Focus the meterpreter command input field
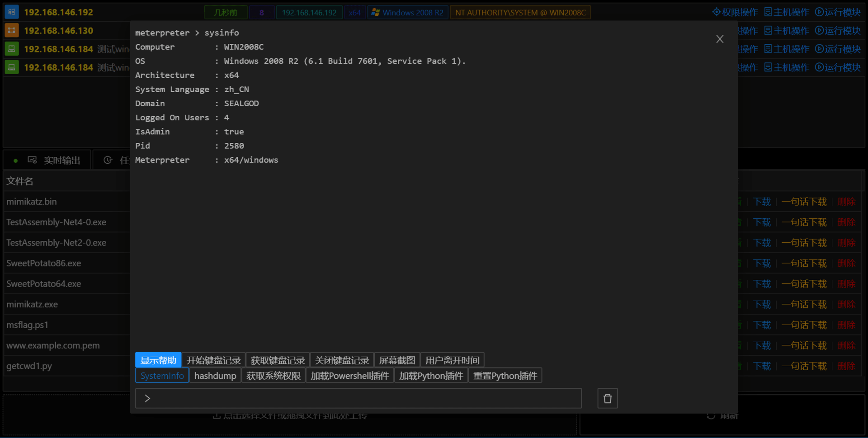 tap(359, 398)
